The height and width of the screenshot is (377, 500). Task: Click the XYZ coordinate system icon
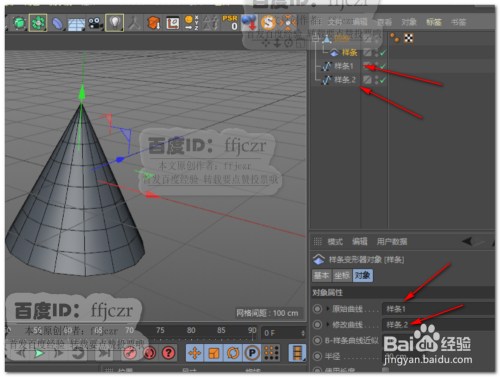[x=192, y=23]
